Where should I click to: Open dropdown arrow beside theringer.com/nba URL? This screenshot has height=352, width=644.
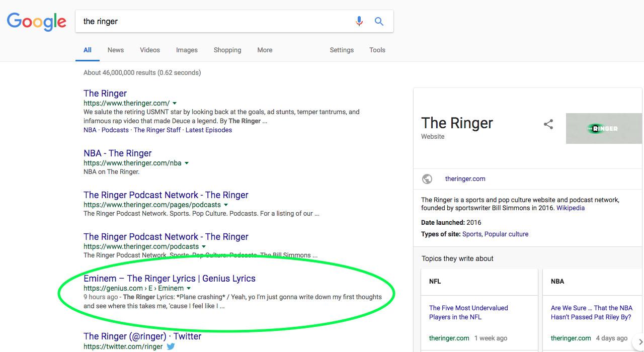(187, 163)
